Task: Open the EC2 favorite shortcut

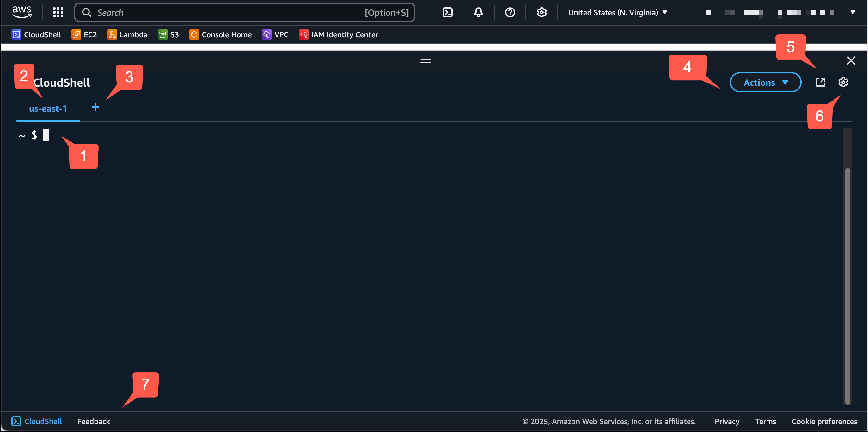Action: [x=84, y=34]
